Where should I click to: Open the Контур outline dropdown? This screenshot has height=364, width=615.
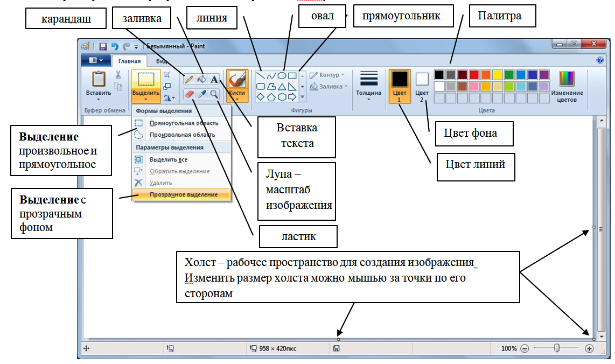tap(327, 75)
